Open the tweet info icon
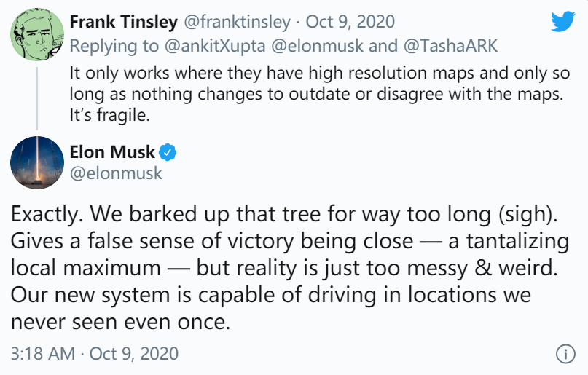The width and height of the screenshot is (588, 375). [x=565, y=354]
